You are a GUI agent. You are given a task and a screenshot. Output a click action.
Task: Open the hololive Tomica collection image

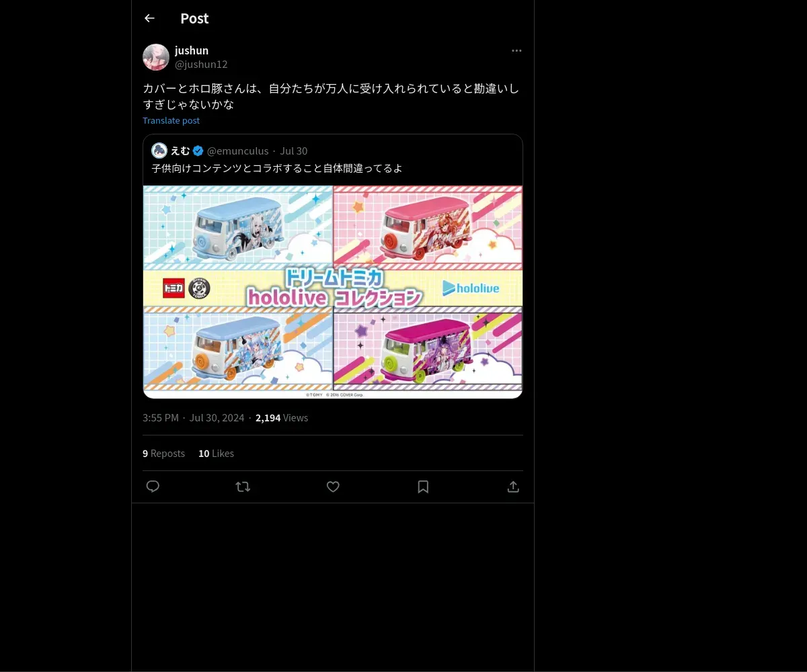pos(333,292)
